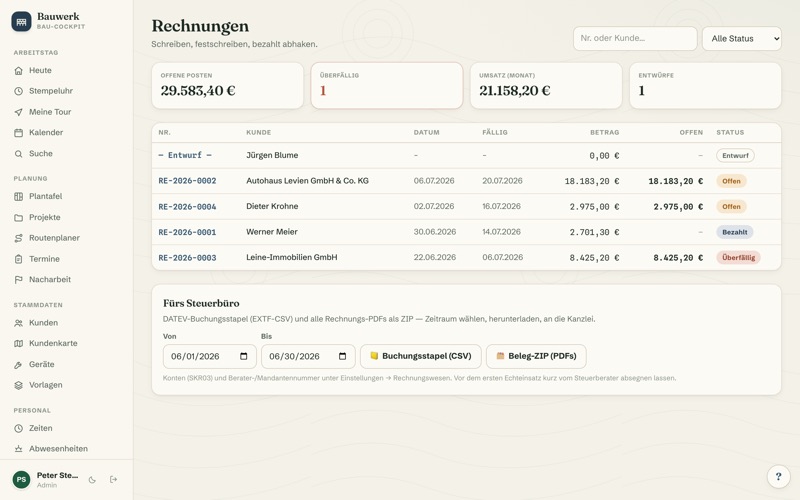
Task: Click customer name Leine-Immobilien GmbH
Action: [291, 257]
